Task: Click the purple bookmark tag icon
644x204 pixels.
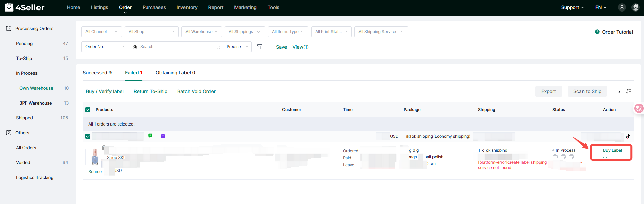Action: coord(163,136)
